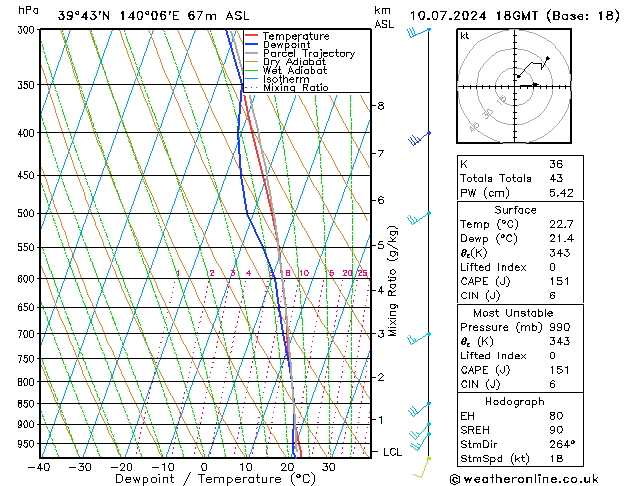Click the wind barb at 850 hPa
This screenshot has height=486, width=629.
pos(420,409)
